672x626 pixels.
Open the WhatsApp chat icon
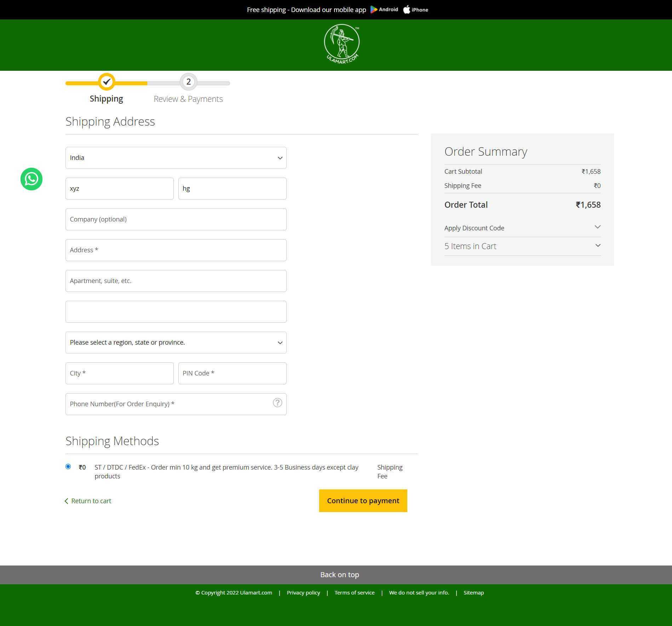[31, 179]
